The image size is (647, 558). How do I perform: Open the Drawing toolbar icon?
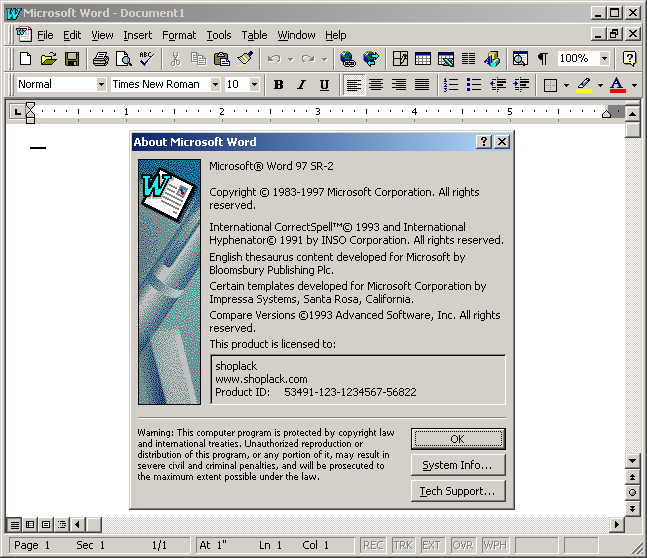(491, 59)
